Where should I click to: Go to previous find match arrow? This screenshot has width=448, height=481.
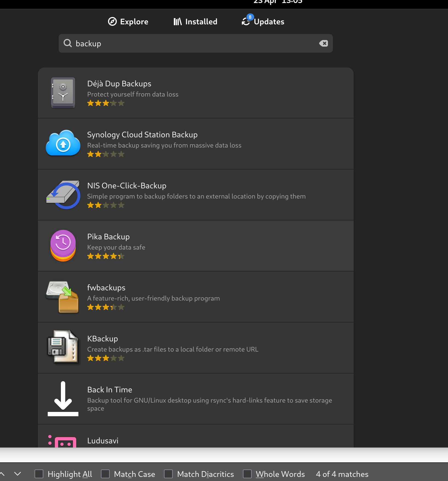tap(2, 474)
